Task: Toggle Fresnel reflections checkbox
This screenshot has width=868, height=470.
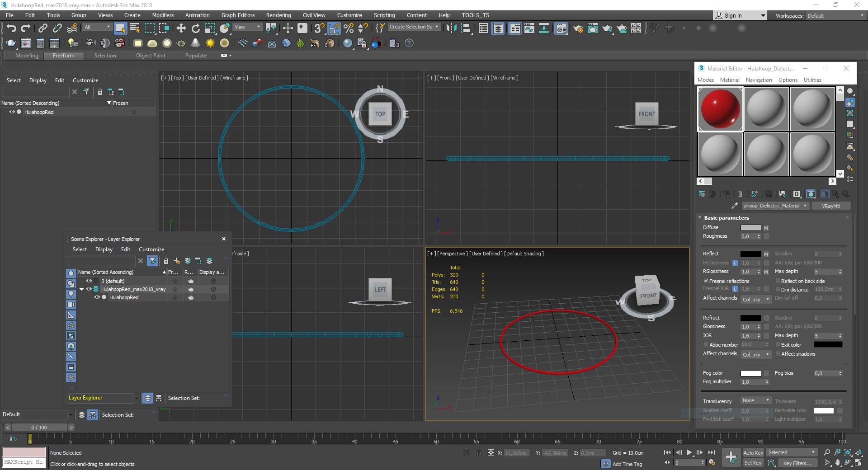Action: click(x=706, y=281)
